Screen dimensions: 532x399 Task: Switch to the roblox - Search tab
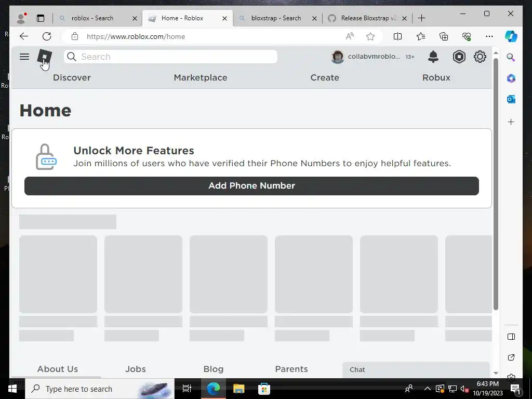[97, 18]
